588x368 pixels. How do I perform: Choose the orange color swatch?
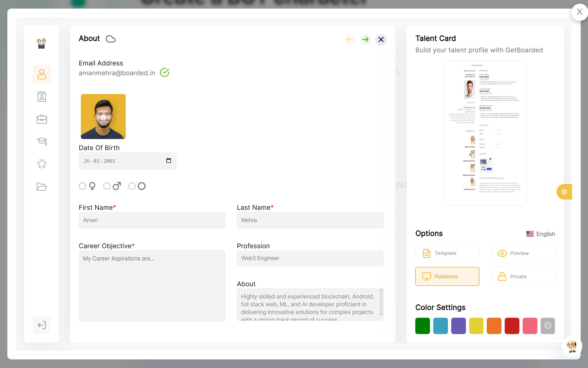494,326
